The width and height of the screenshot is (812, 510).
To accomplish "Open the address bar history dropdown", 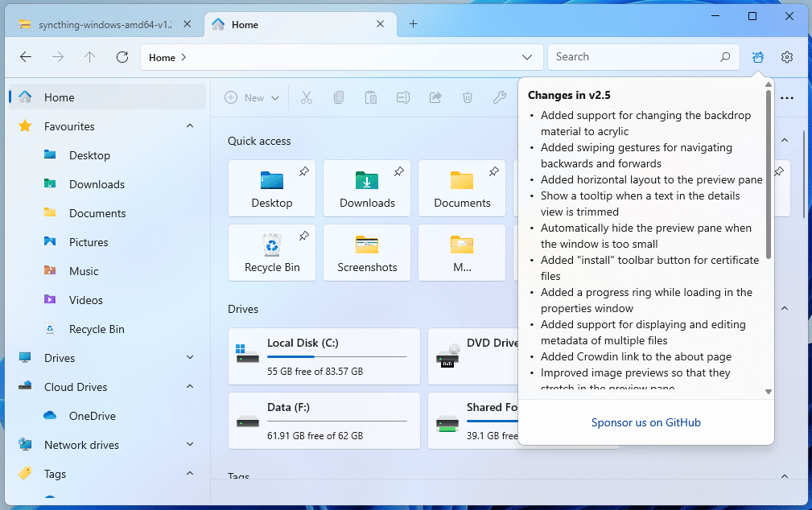I will click(527, 57).
